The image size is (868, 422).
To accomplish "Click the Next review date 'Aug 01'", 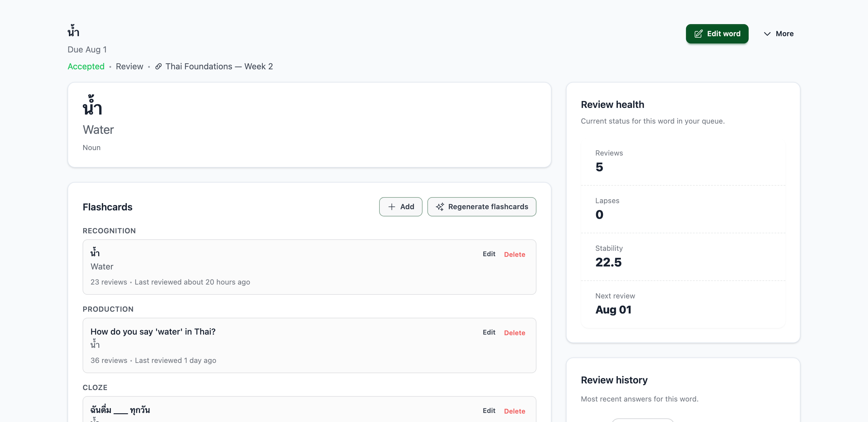I will tap(613, 310).
